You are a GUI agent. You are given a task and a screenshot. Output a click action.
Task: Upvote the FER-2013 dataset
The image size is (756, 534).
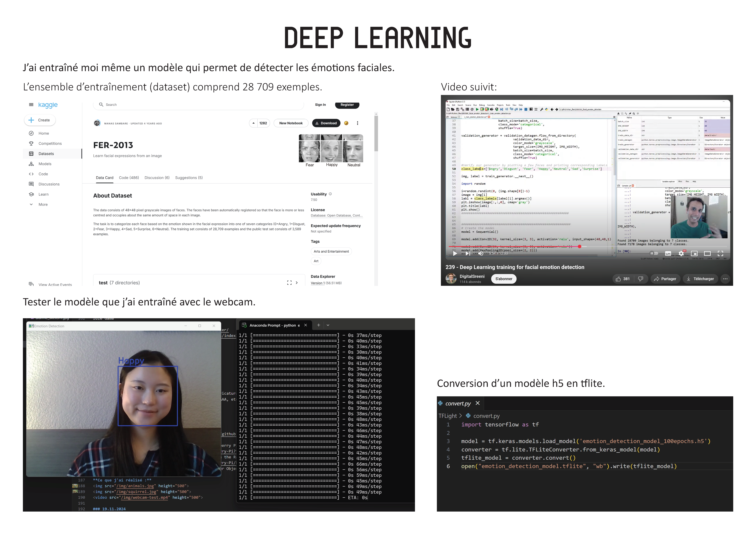tap(253, 123)
